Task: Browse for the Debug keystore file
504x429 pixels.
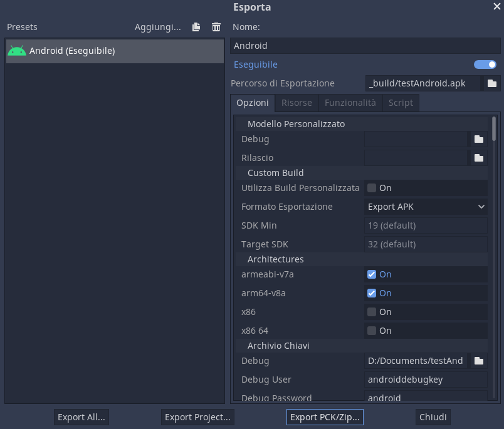Action: point(478,360)
